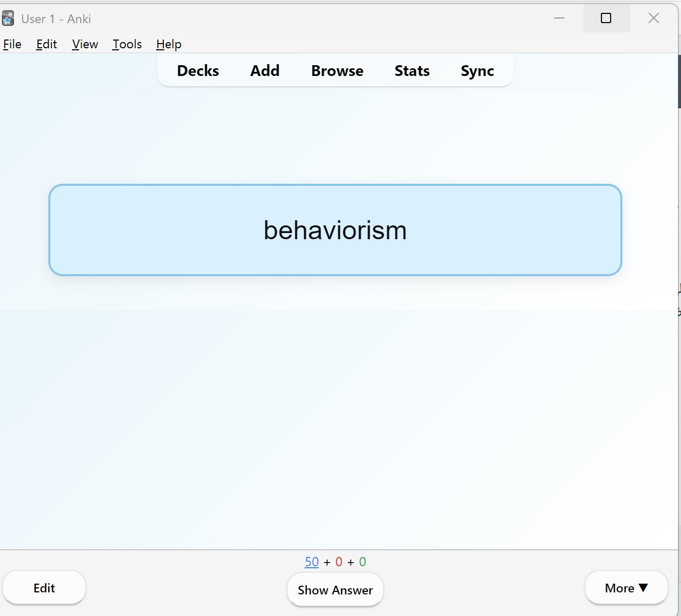Expand the More dropdown options
Screen dimensions: 681x616
tap(626, 588)
